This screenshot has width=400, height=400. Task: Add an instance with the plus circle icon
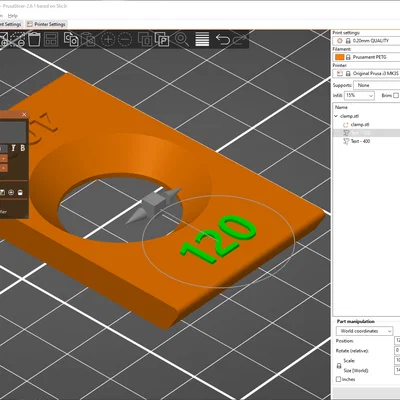108,39
